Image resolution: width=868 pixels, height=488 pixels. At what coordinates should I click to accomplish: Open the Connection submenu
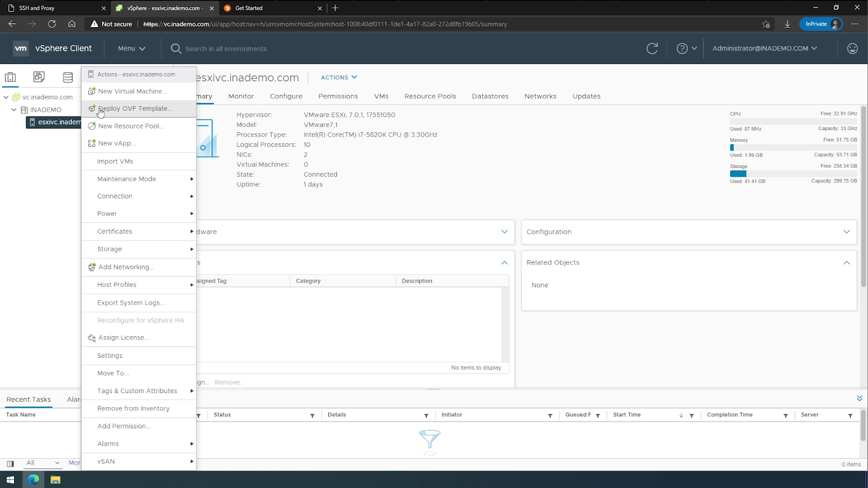139,196
